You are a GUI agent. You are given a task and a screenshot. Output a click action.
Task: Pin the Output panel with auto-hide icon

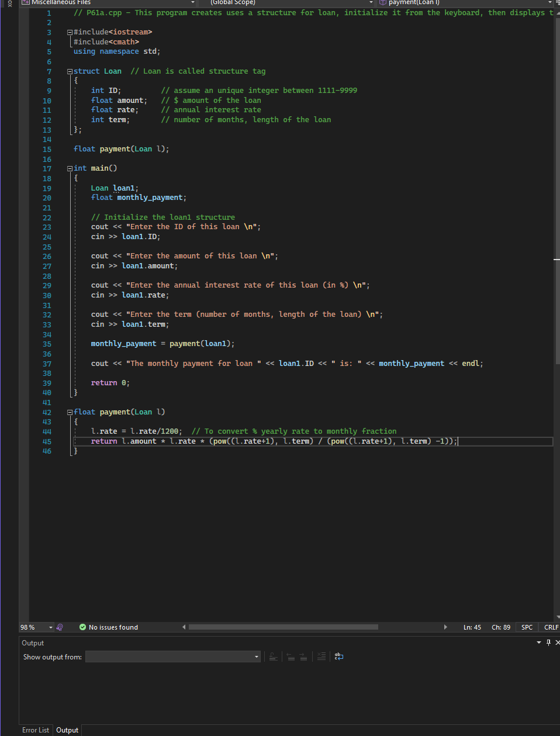548,642
